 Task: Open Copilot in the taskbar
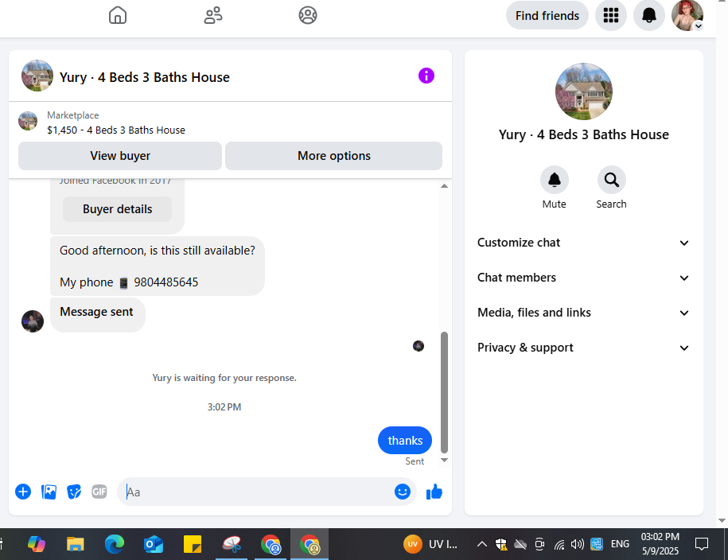[37, 544]
